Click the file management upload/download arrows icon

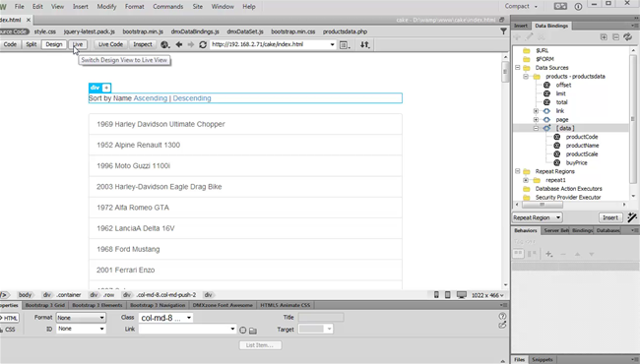coord(364,45)
